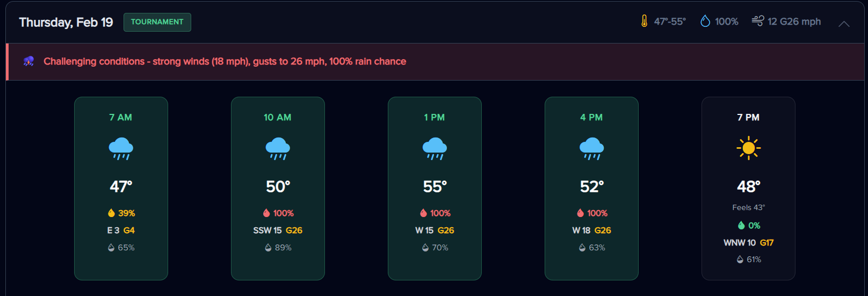The height and width of the screenshot is (296, 868).
Task: Click the 55° temperature in 1 PM card
Action: 435,186
